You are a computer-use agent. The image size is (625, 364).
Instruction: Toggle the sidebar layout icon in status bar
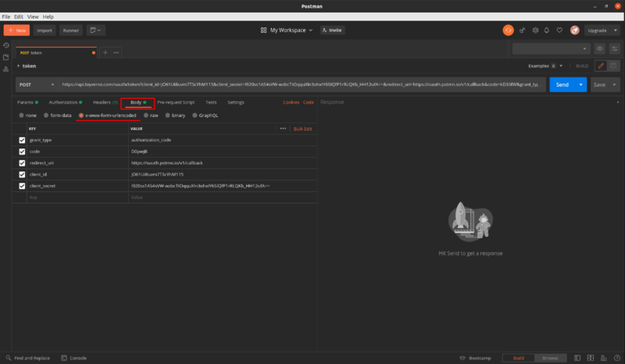tap(577, 358)
